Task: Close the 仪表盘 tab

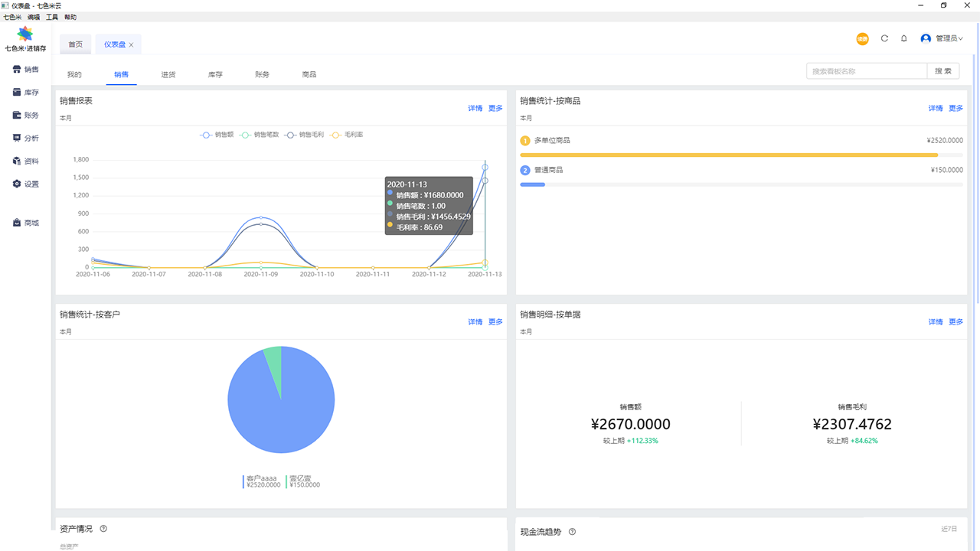Action: point(131,45)
